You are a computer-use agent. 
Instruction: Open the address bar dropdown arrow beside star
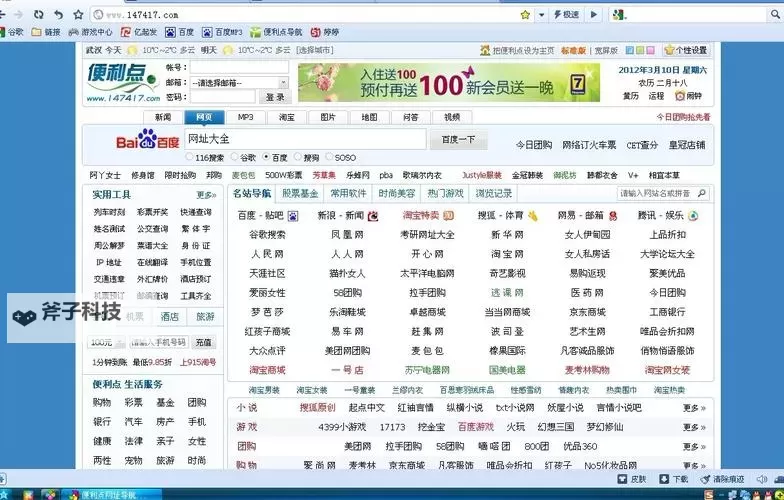[x=541, y=15]
